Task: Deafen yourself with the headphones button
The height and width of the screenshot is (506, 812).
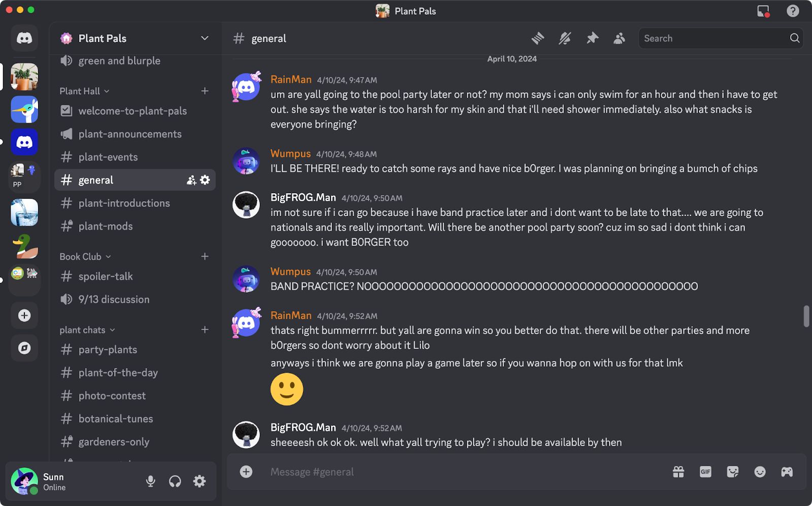Action: click(175, 481)
